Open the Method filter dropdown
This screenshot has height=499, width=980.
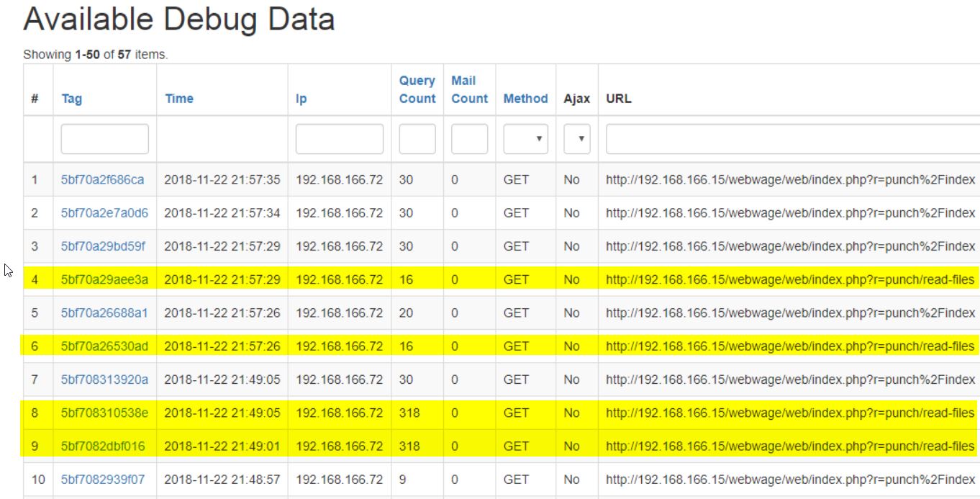pos(525,139)
